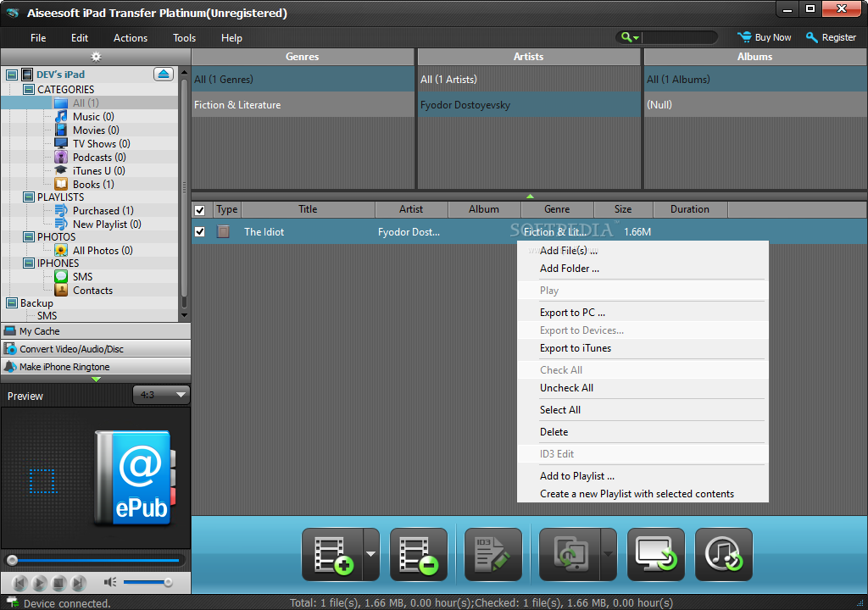The height and width of the screenshot is (610, 868).
Task: Collapse the PLAYLISTS tree node
Action: click(x=29, y=197)
